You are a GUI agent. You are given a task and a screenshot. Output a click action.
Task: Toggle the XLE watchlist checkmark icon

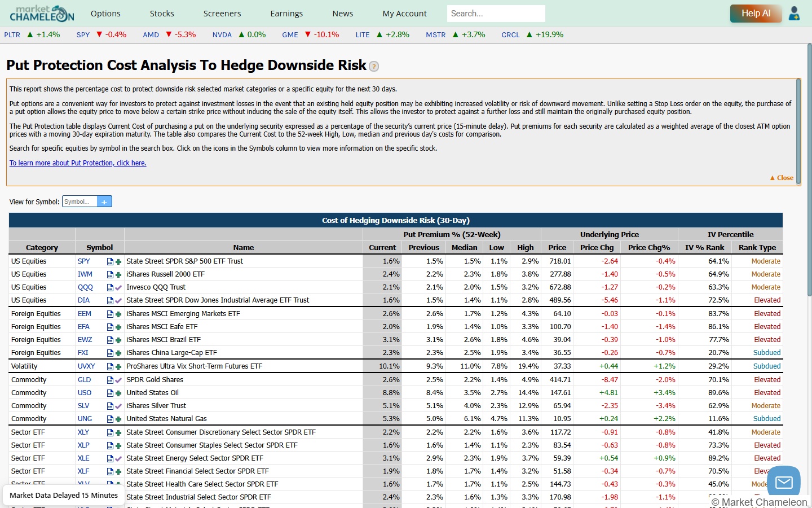pyautogui.click(x=118, y=459)
